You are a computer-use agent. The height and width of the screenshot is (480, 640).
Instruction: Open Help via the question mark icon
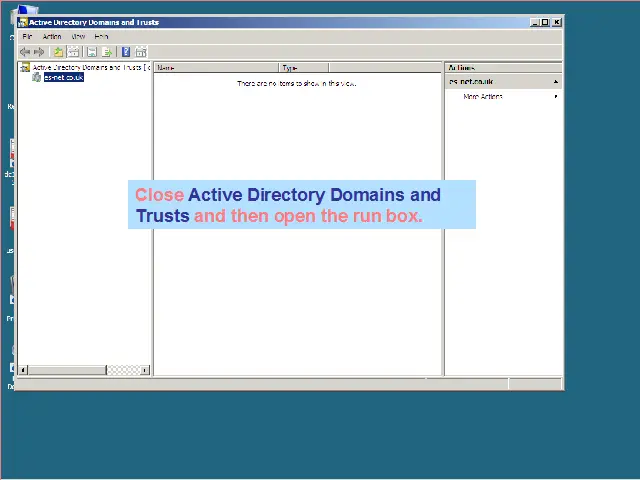tap(126, 52)
